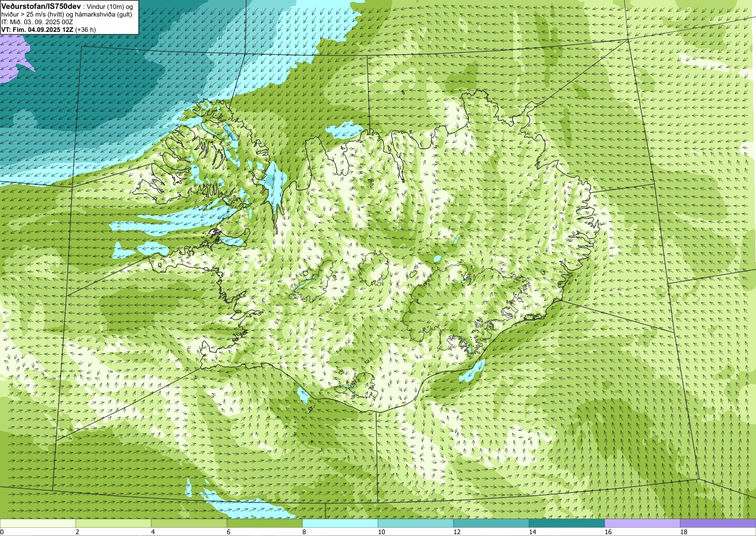Screen dimensions: 756x536
Task: Select the 10–12 m/s turquoise legend swatch
Action: tap(416, 523)
